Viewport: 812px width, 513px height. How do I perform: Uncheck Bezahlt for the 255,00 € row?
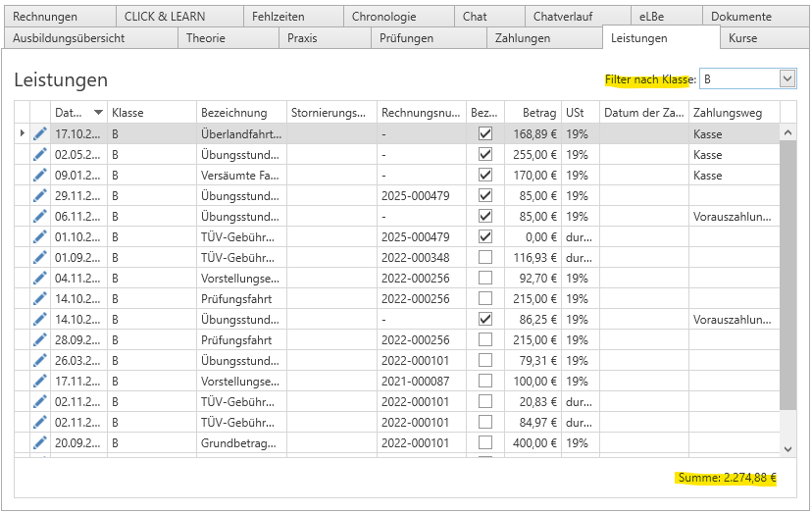coord(485,154)
